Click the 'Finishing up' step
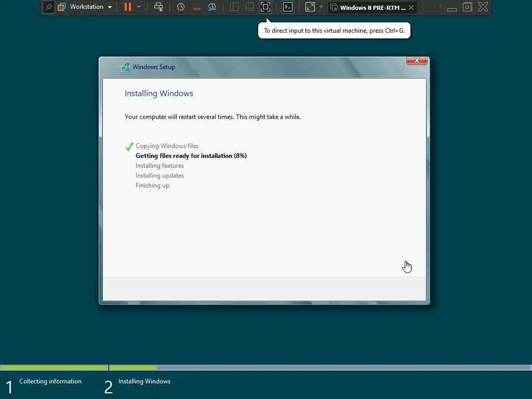The width and height of the screenshot is (532, 399). click(x=152, y=185)
